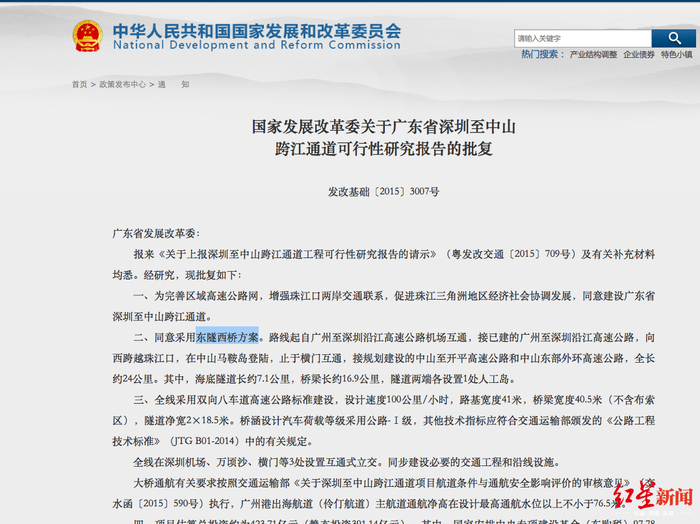The height and width of the screenshot is (524, 700).
Task: Click the text 桥梁长约16.9公里
Action: tap(340, 379)
